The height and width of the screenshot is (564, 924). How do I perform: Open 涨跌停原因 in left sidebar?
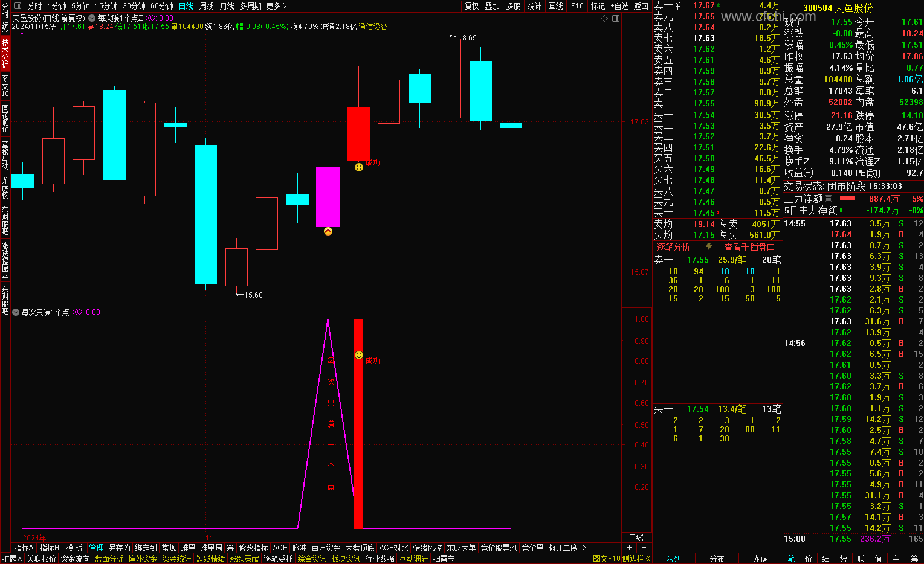coord(5,260)
